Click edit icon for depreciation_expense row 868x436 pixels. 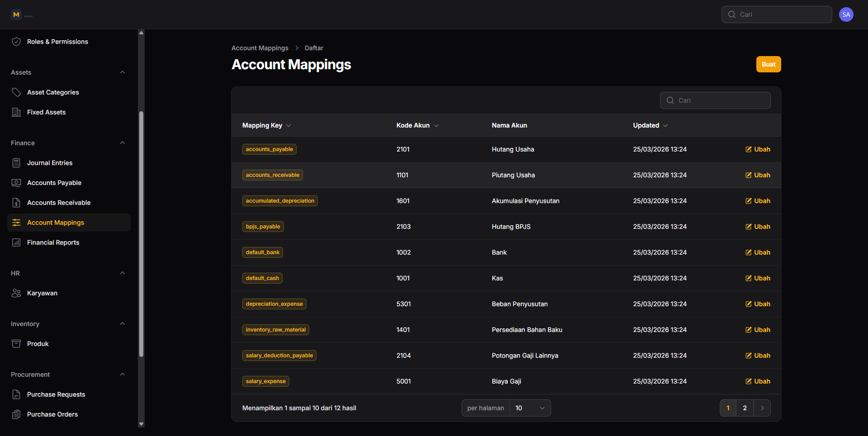pos(749,304)
